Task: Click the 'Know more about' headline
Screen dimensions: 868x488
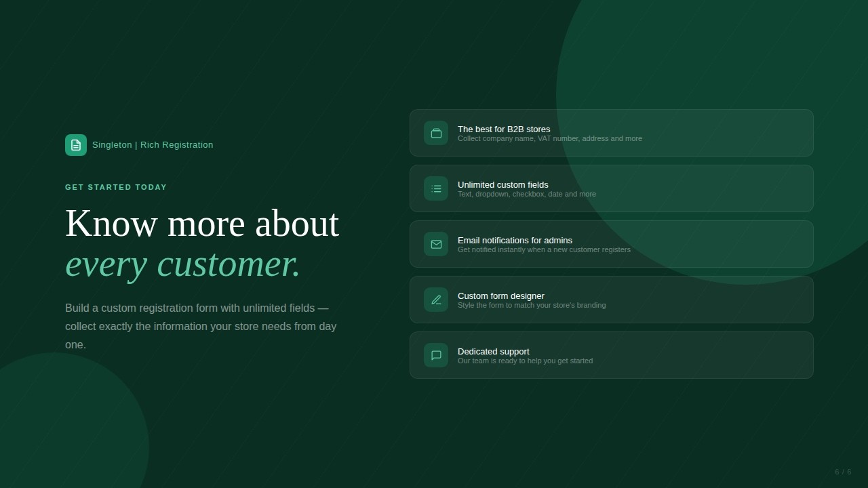Action: click(202, 224)
